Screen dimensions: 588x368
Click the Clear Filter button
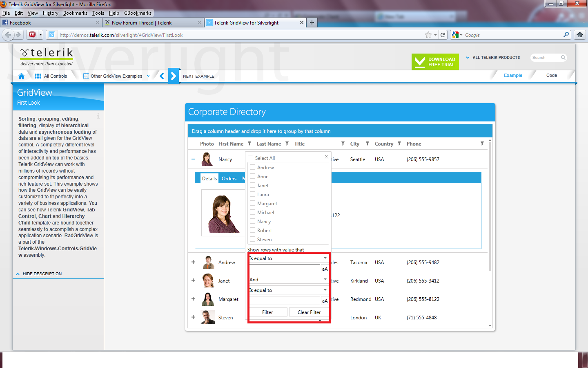tap(309, 312)
